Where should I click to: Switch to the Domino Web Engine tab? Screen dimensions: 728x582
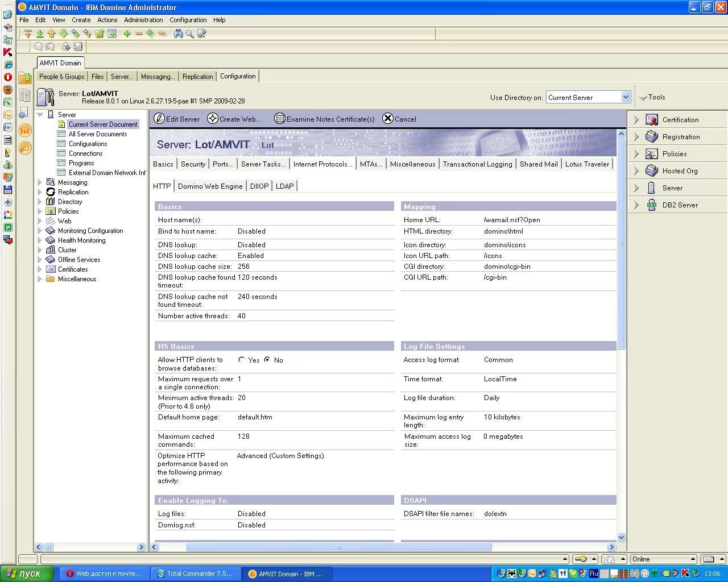(x=210, y=186)
